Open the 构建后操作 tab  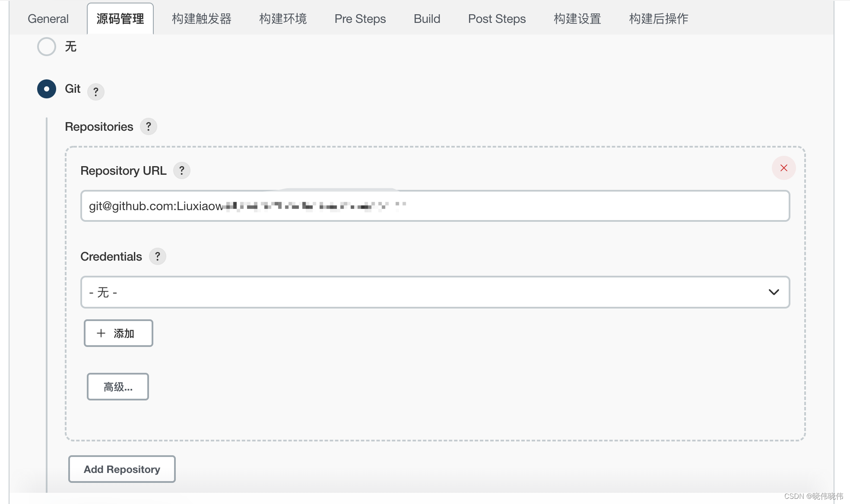[658, 19]
